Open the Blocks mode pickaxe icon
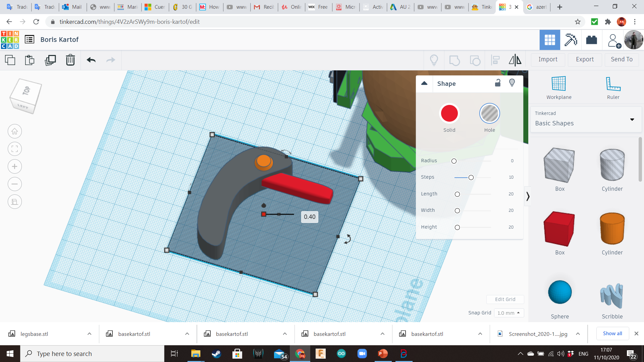The width and height of the screenshot is (644, 362). tap(571, 40)
